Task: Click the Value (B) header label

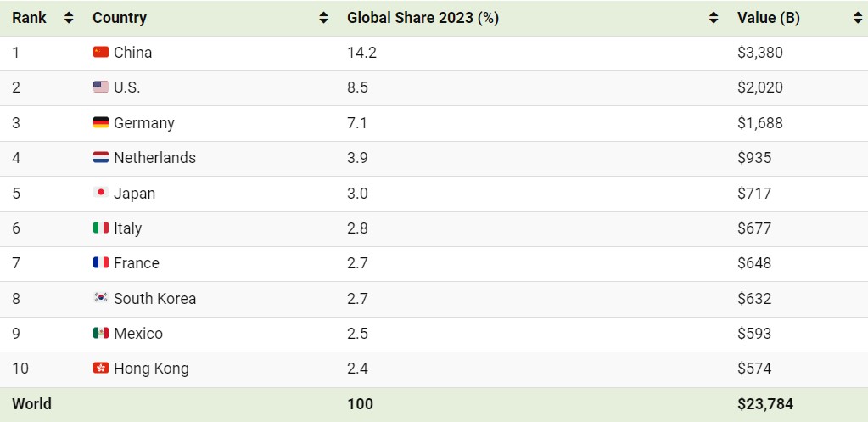Action: 769,18
